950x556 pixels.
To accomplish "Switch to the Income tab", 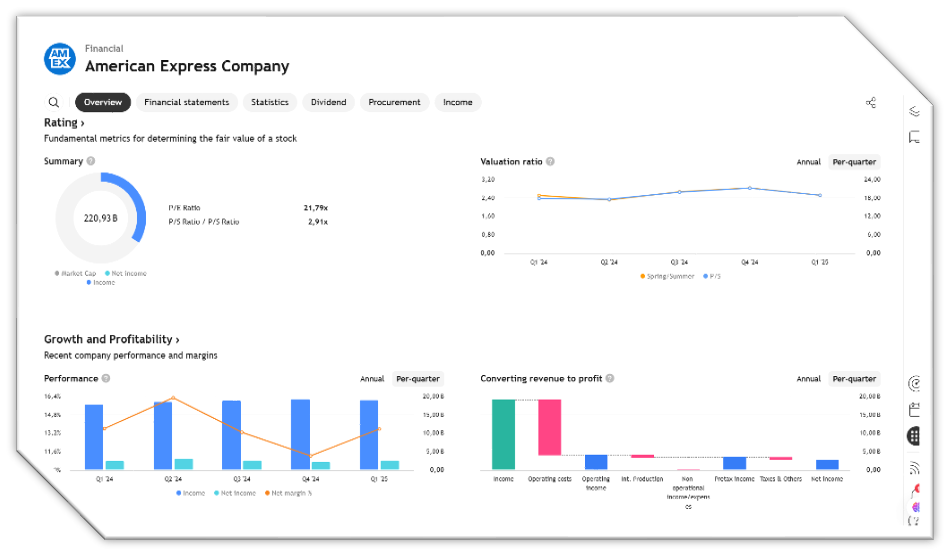I will [x=457, y=102].
